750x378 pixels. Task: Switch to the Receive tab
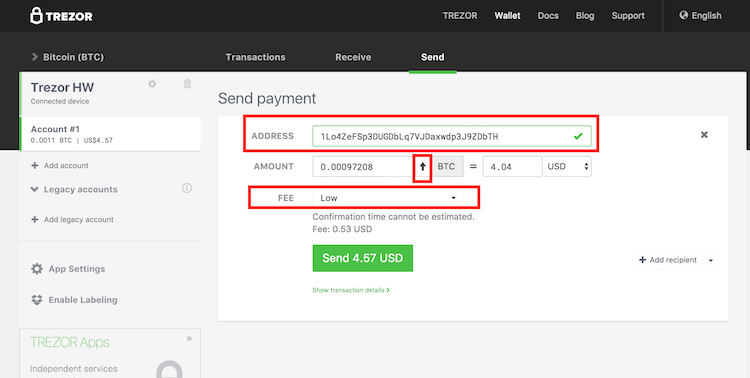tap(353, 57)
